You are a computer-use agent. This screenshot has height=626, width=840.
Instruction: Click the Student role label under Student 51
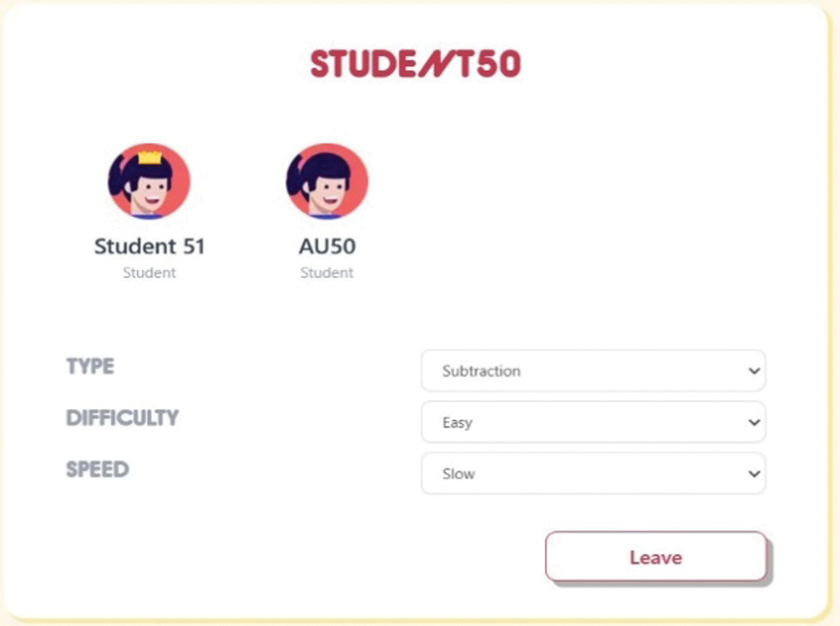click(149, 273)
